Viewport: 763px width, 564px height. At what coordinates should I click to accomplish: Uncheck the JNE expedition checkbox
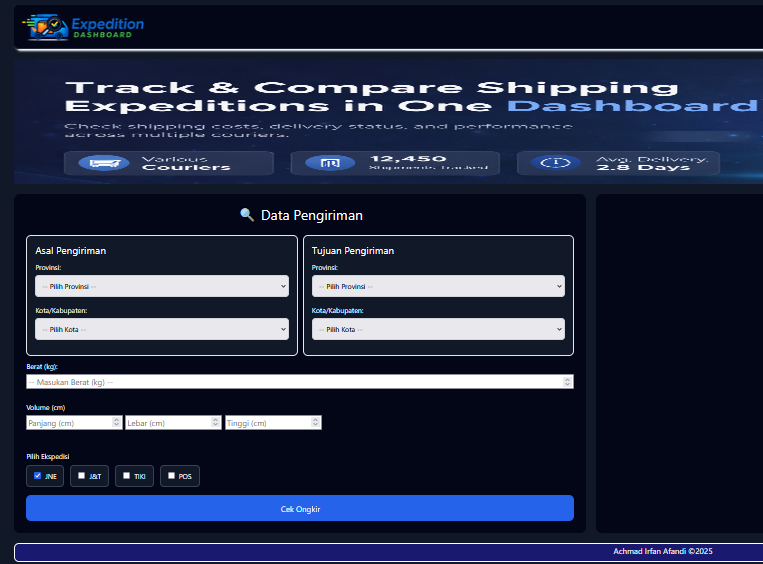coord(38,476)
